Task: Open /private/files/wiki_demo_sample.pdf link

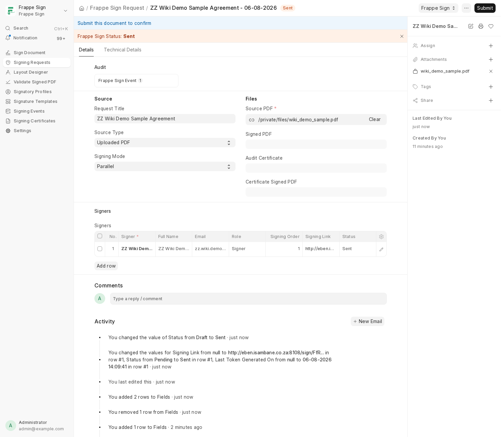Action: point(298,120)
